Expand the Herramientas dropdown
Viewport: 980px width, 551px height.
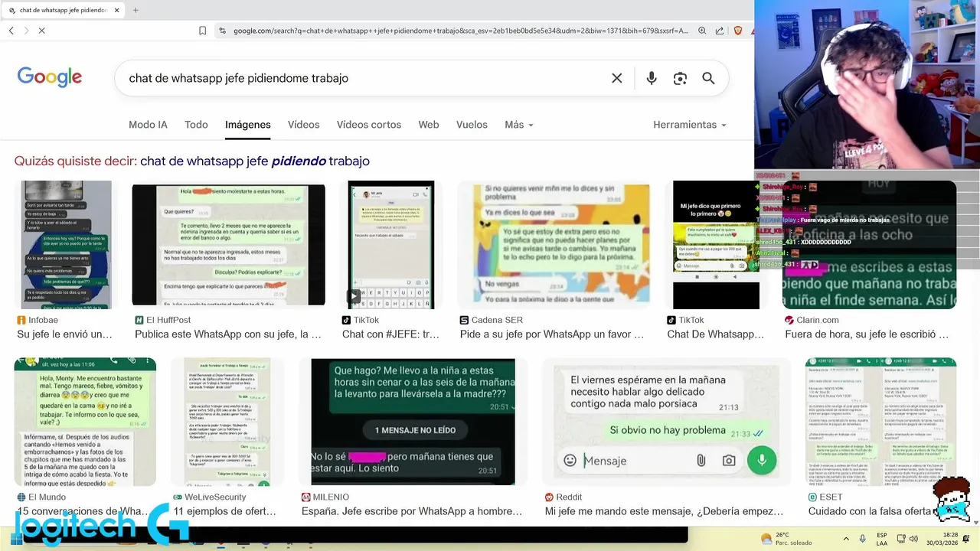click(x=690, y=125)
